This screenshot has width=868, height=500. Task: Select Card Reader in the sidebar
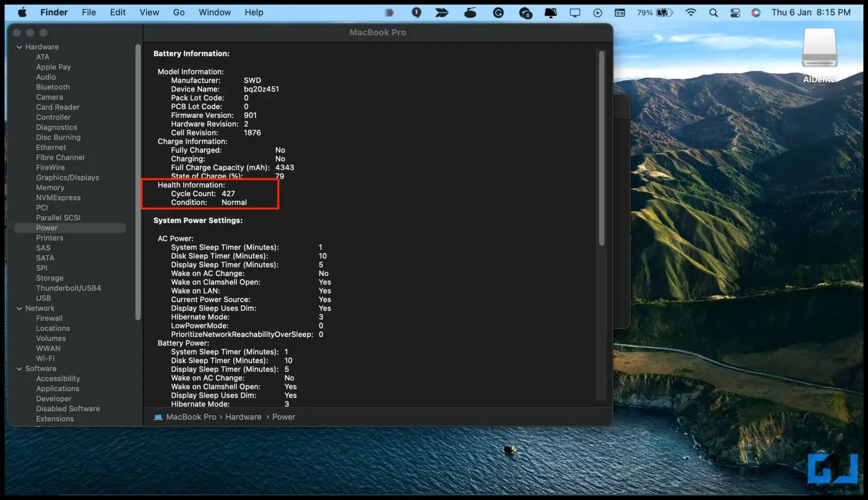(58, 107)
